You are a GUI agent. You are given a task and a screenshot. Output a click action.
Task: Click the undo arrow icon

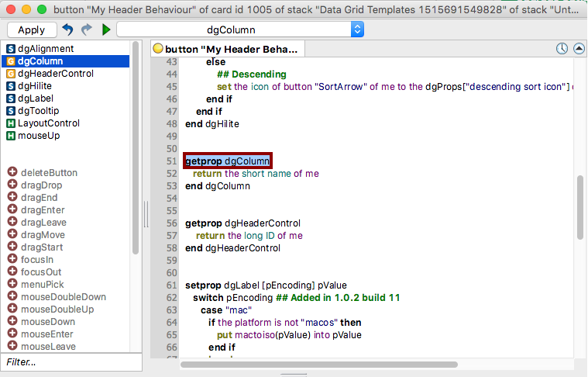tap(68, 29)
